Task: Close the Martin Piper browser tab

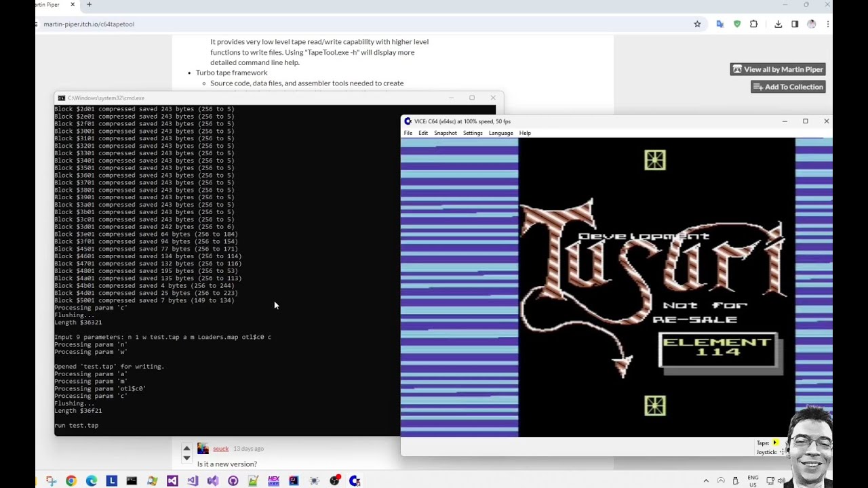Action: point(73,5)
